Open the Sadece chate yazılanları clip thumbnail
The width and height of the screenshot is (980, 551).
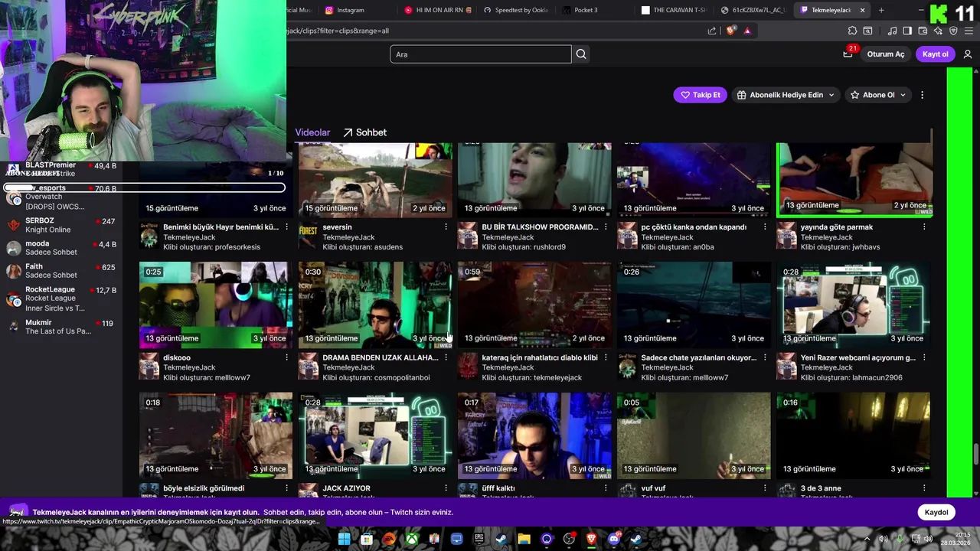pyautogui.click(x=694, y=305)
